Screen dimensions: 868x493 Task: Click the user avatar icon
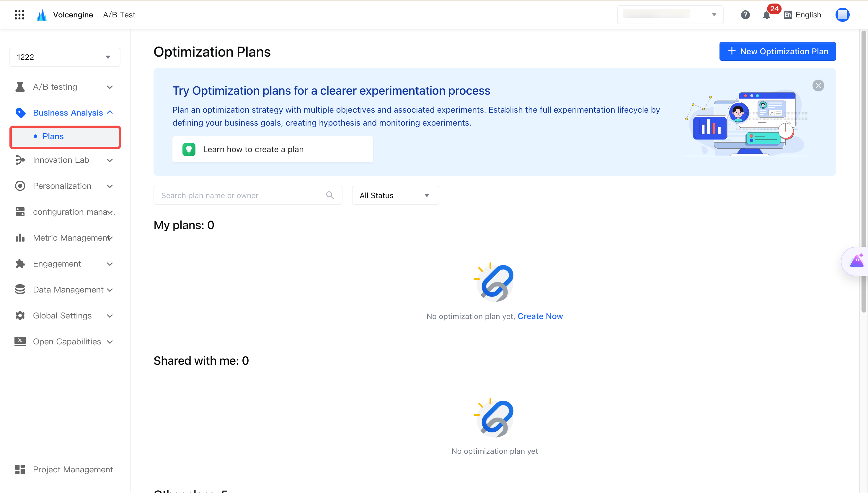[842, 14]
